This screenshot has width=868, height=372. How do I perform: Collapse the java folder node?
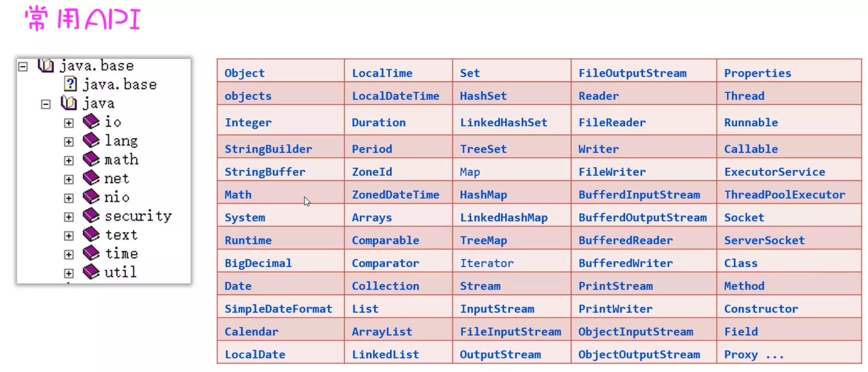tap(46, 104)
